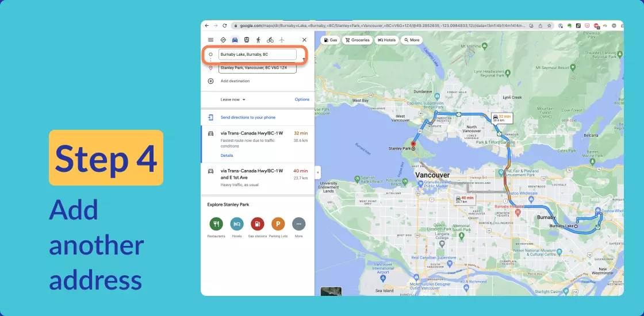Image resolution: width=644 pixels, height=316 pixels.
Task: Click the install app icon in address bar
Action: [x=531, y=25]
